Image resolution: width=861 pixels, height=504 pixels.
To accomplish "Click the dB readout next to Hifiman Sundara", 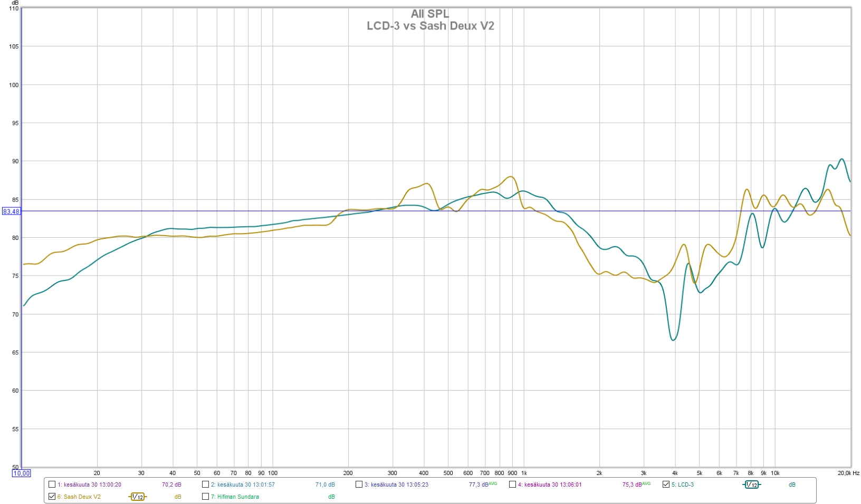I will coord(331,497).
